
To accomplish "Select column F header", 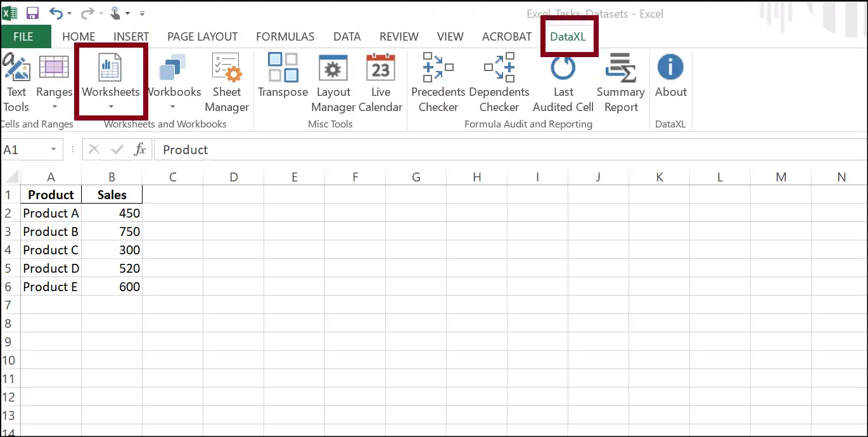I will 355,177.
